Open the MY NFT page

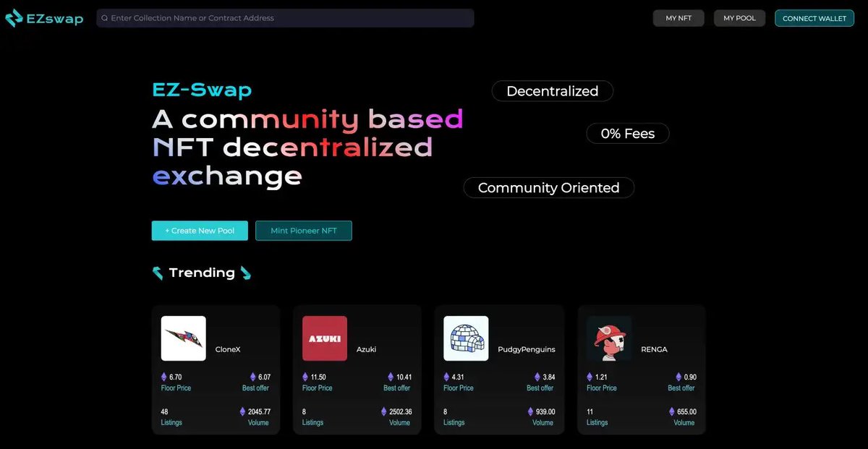(x=678, y=18)
